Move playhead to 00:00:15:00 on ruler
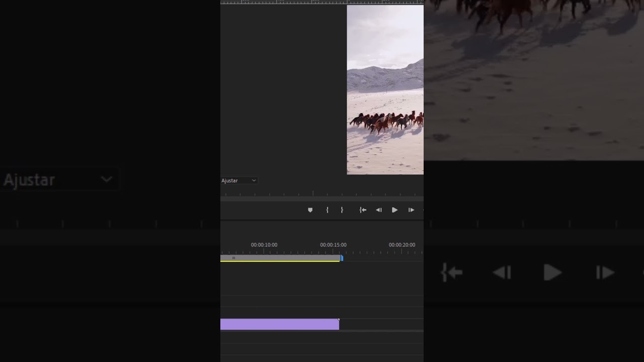 pyautogui.click(x=333, y=245)
